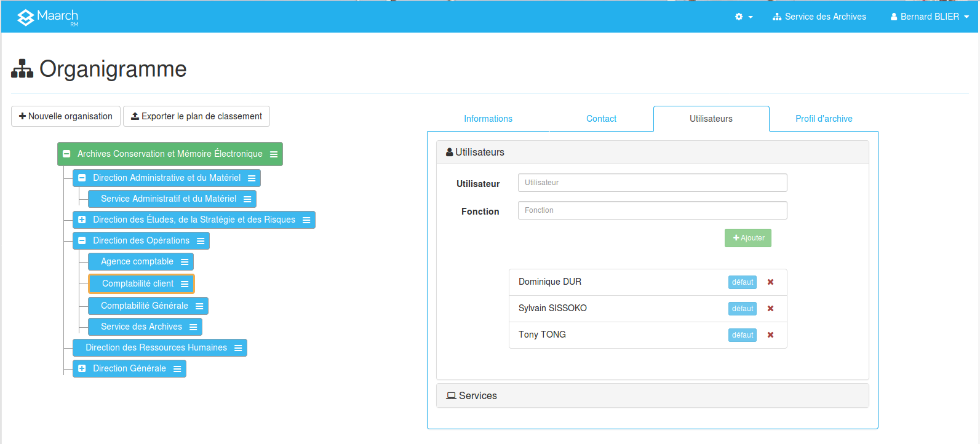980x444 pixels.
Task: Collapse the Direction des Opérations node
Action: (82, 240)
